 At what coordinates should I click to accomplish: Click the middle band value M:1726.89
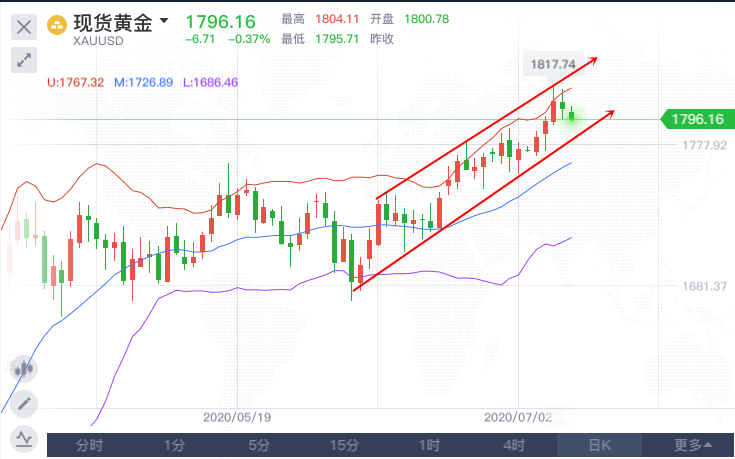coord(143,82)
